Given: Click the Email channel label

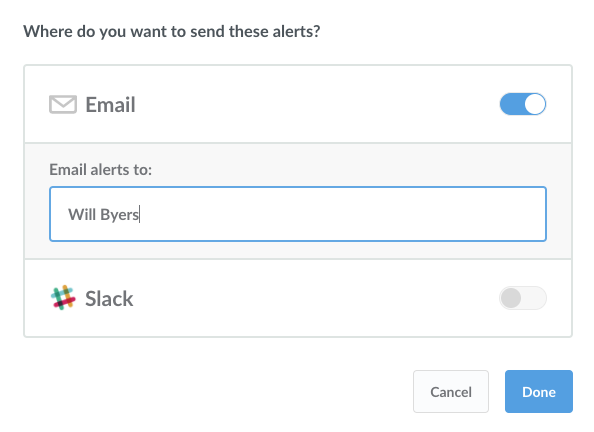Looking at the screenshot, I should tap(110, 105).
